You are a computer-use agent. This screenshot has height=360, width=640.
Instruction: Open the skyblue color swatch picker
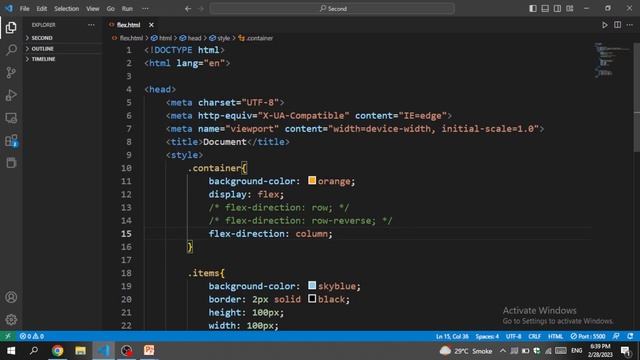click(x=312, y=285)
